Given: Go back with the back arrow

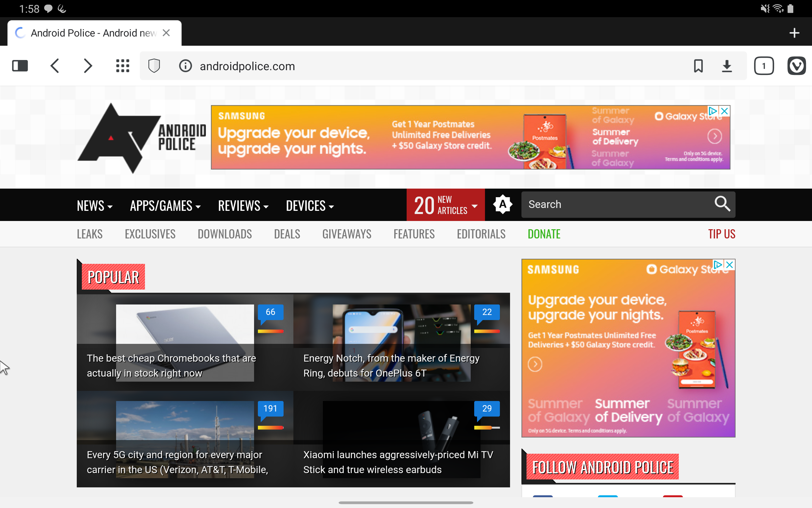Looking at the screenshot, I should click(55, 66).
